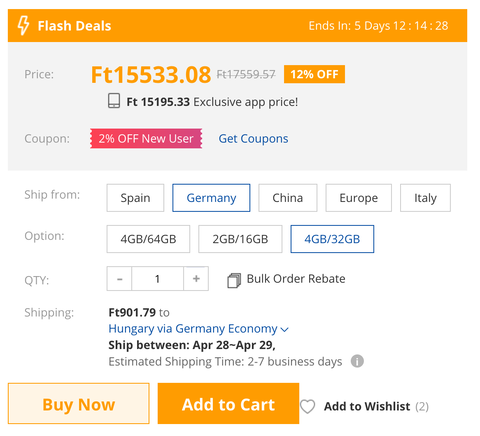Select Spain as ship-from location

pos(135,198)
